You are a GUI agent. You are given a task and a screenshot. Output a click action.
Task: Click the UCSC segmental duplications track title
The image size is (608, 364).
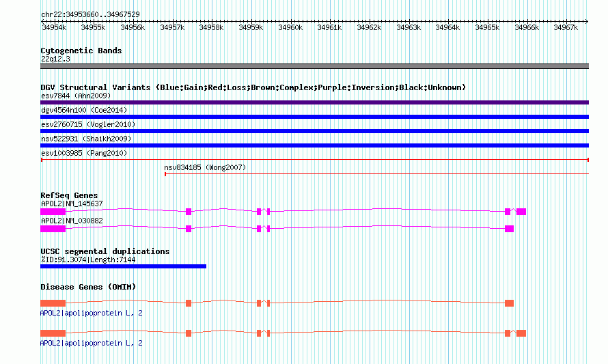point(105,251)
